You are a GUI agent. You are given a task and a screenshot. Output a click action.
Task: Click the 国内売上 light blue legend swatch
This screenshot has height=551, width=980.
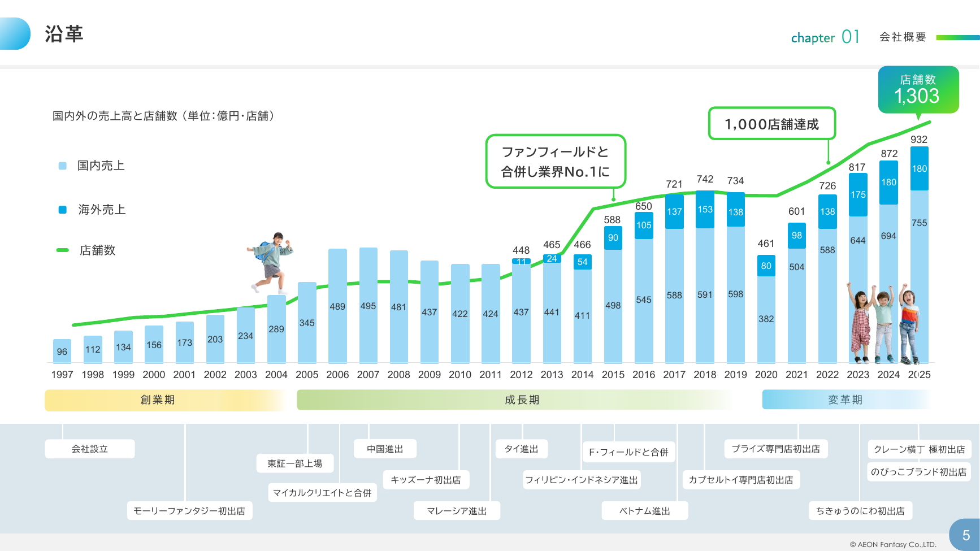(63, 166)
